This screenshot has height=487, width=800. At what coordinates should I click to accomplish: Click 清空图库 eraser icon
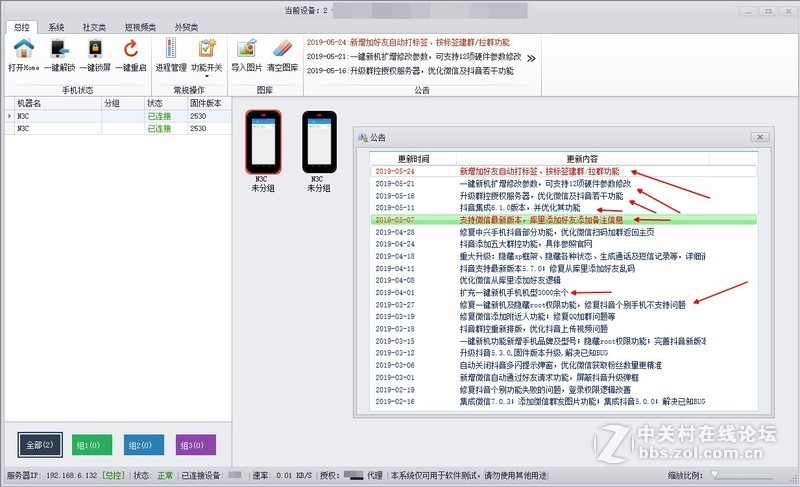click(x=282, y=49)
